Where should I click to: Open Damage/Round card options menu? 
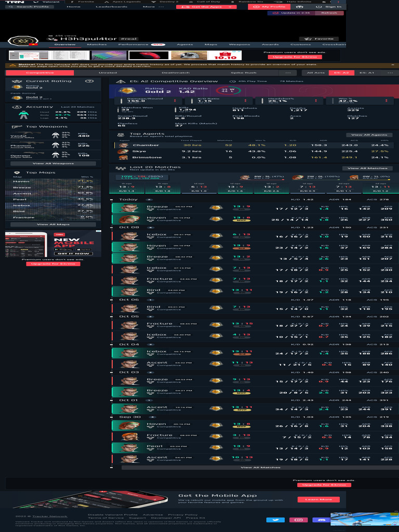pos(175,101)
